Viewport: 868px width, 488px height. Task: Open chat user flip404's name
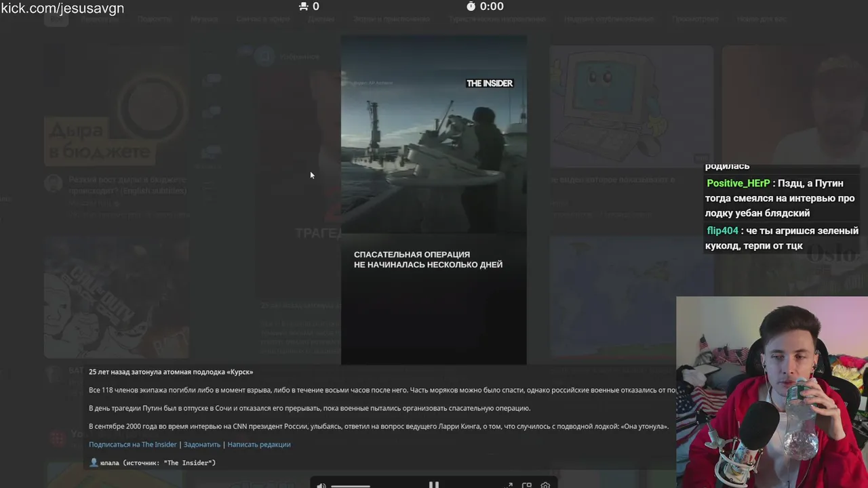pyautogui.click(x=722, y=231)
